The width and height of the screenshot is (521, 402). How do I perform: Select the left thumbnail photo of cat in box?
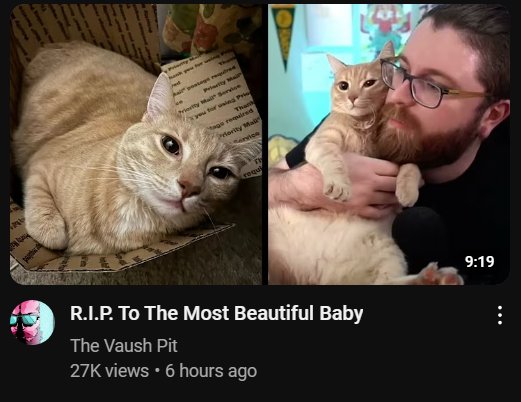136,144
